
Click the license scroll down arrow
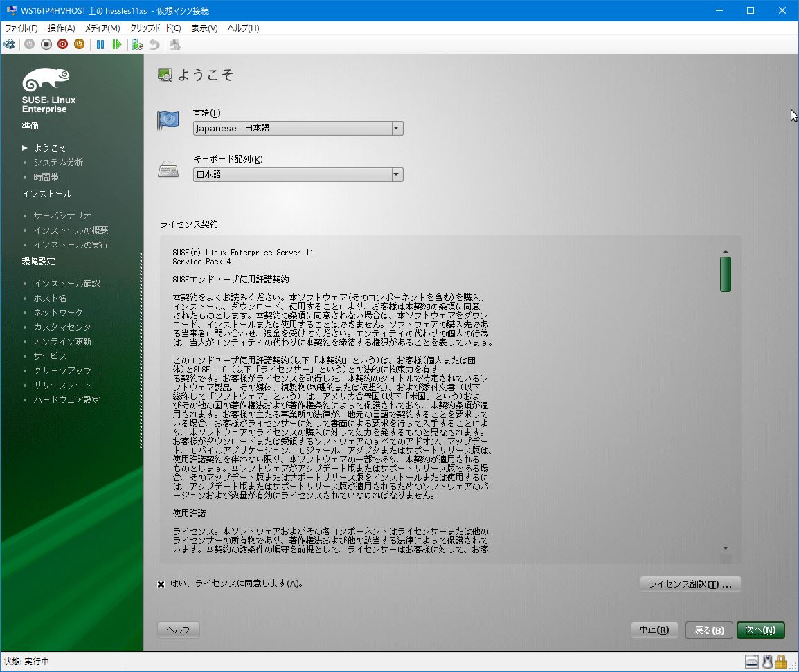pos(726,548)
